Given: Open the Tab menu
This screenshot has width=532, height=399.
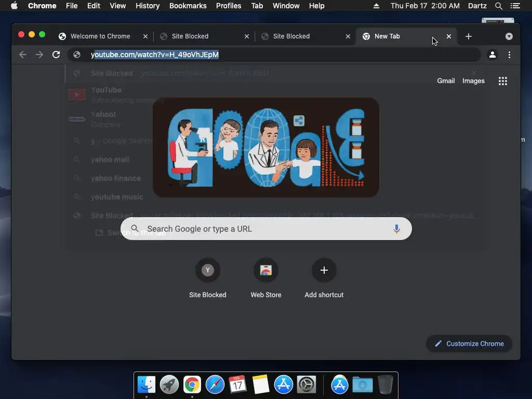Looking at the screenshot, I should pyautogui.click(x=257, y=6).
